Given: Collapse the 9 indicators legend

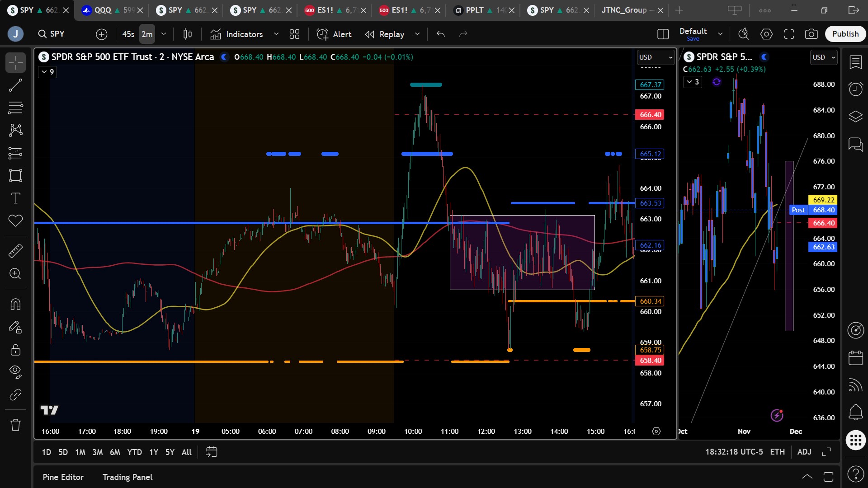Looking at the screenshot, I should [x=47, y=72].
